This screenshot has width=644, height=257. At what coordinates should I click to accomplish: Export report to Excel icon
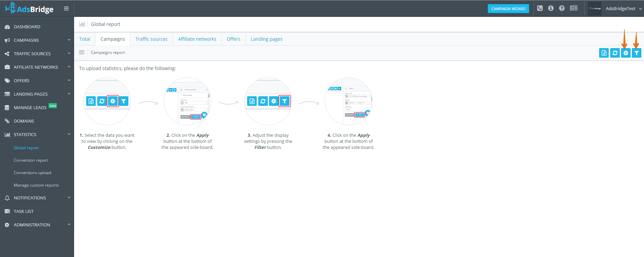604,53
